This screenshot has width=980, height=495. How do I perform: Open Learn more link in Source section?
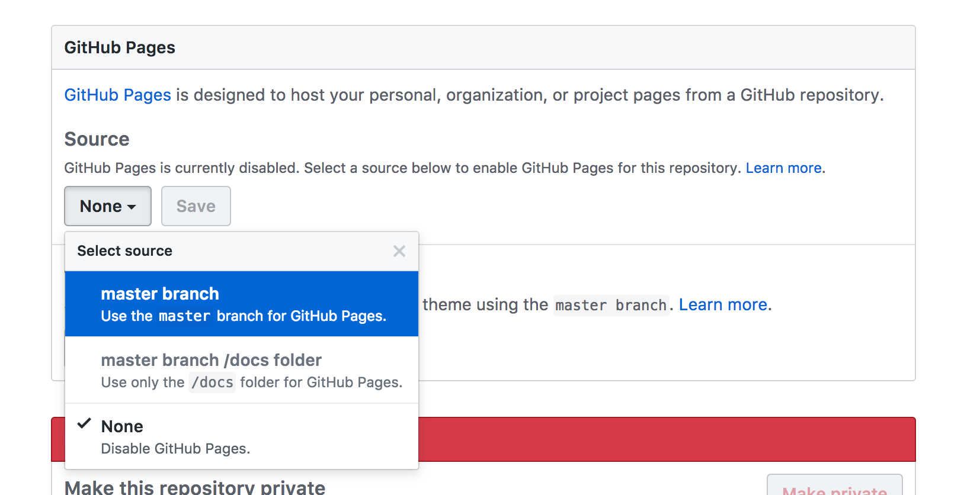coord(783,168)
